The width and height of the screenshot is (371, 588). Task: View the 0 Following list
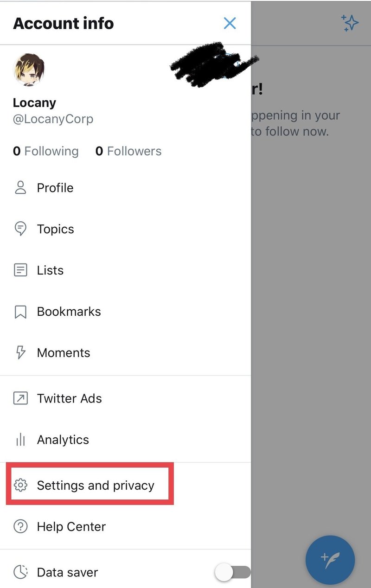coord(46,151)
